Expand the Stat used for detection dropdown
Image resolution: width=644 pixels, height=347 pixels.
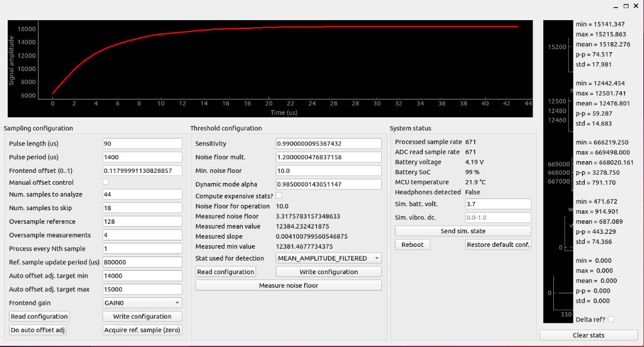pyautogui.click(x=329, y=258)
